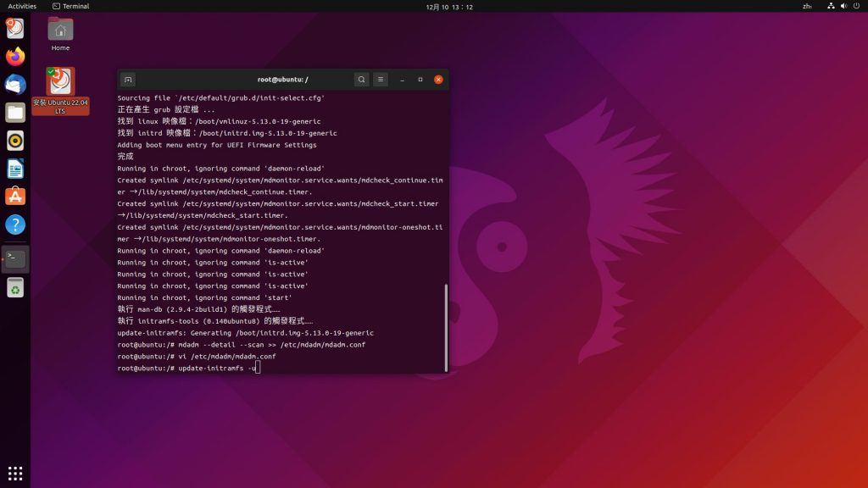Click the 'update-initramfs: Generating' output line
Image resolution: width=868 pixels, height=488 pixels.
[245, 333]
